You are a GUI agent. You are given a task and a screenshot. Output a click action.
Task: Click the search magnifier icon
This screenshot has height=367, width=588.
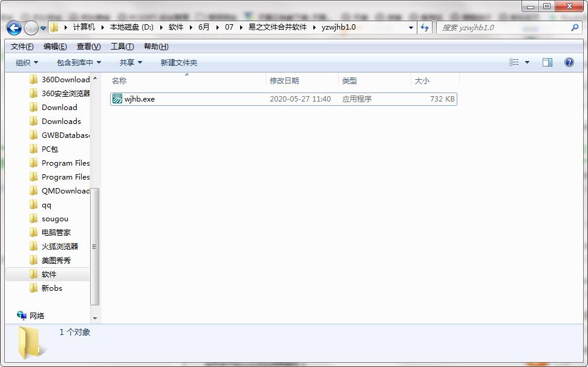575,28
